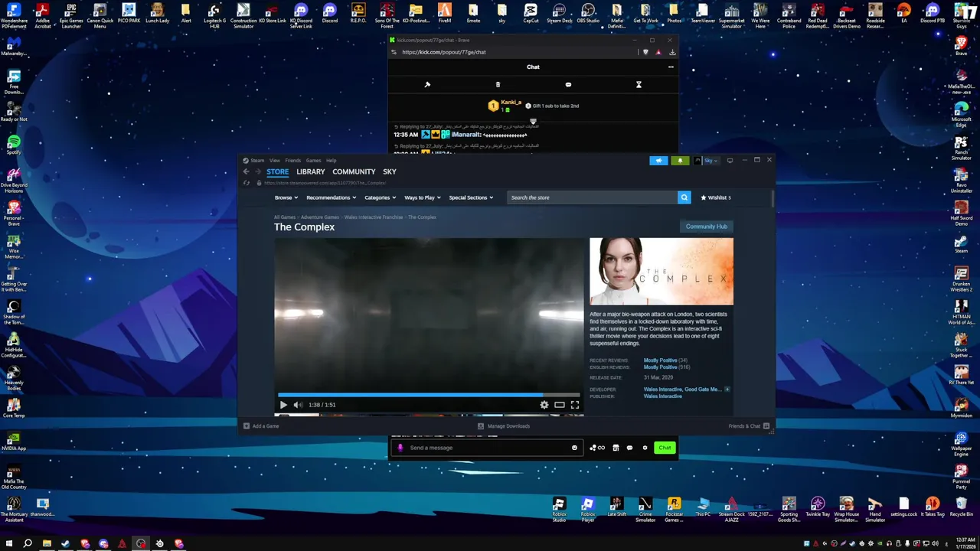
Task: Click The Complex header capsule image
Action: click(x=661, y=272)
